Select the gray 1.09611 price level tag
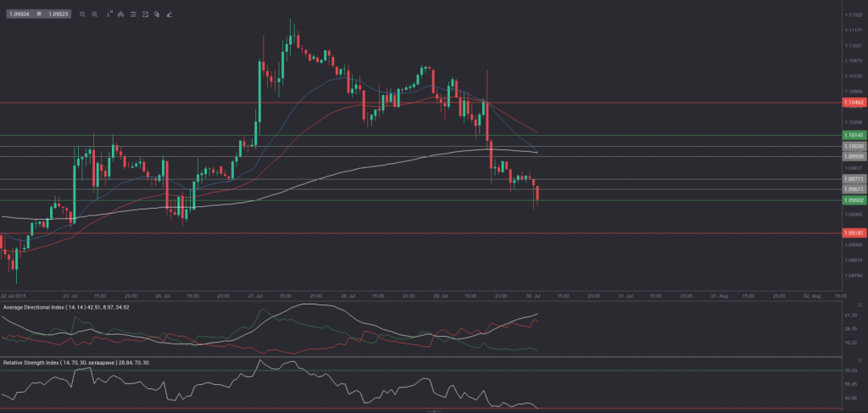This screenshot has width=868, height=413. [x=854, y=189]
